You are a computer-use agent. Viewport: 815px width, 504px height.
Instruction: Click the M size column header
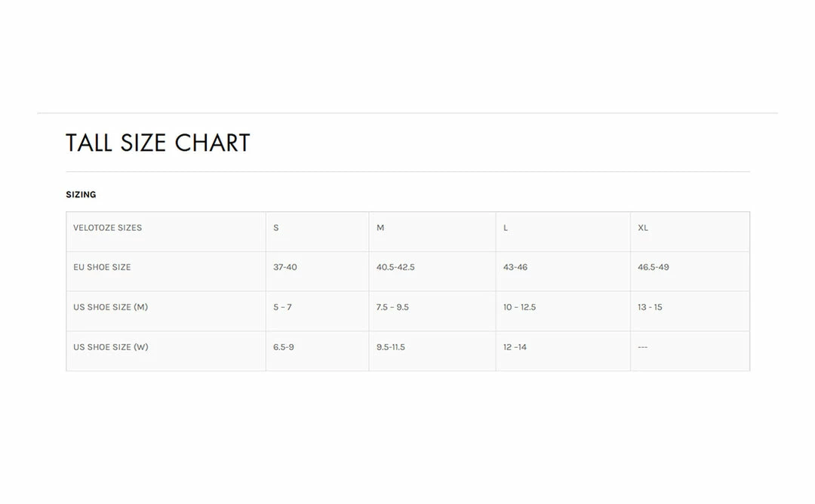380,228
